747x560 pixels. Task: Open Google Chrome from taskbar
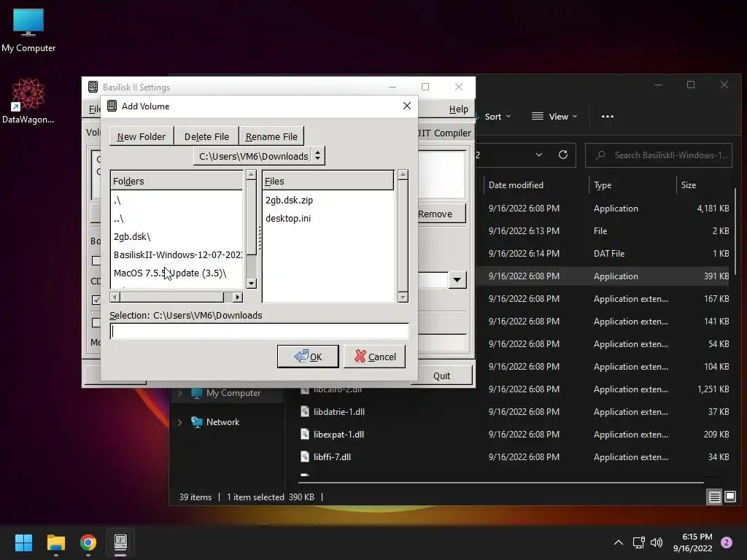[x=88, y=542]
